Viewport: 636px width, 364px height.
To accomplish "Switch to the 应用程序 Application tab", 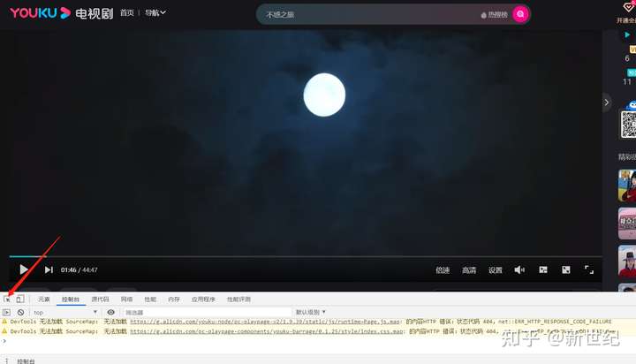I will click(203, 300).
